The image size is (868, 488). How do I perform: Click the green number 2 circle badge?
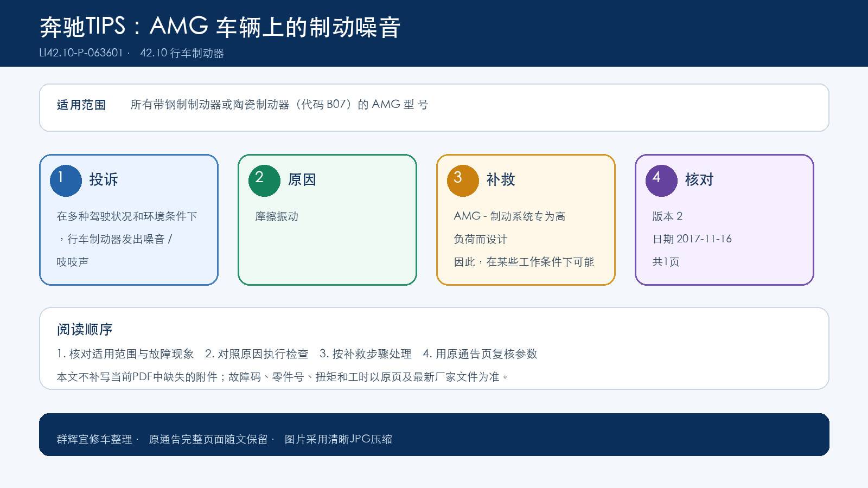click(264, 181)
